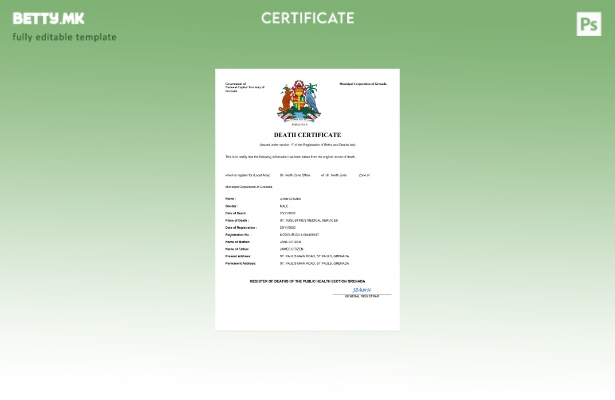Select the Name of Father label

pyautogui.click(x=237, y=249)
